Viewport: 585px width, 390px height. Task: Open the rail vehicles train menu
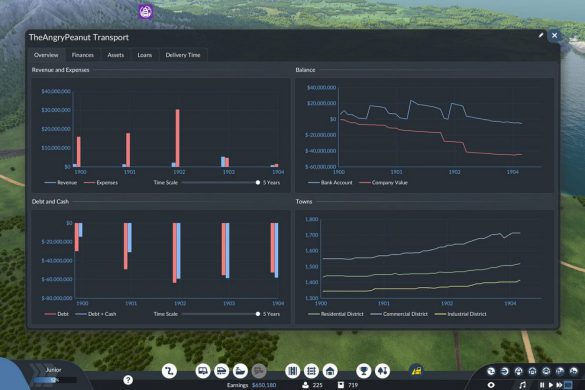click(x=221, y=371)
